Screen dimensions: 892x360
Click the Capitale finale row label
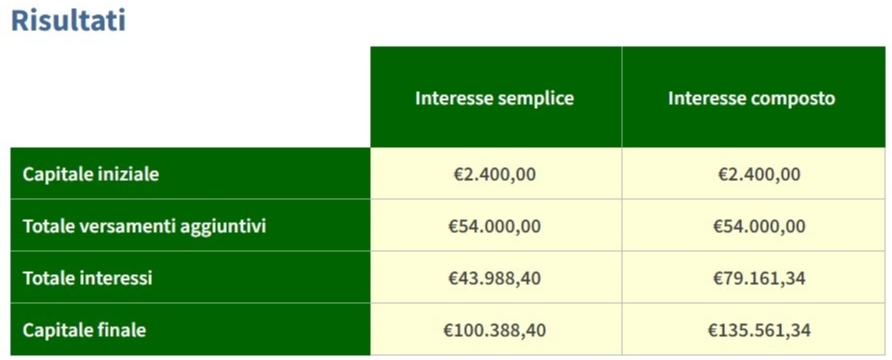click(84, 330)
